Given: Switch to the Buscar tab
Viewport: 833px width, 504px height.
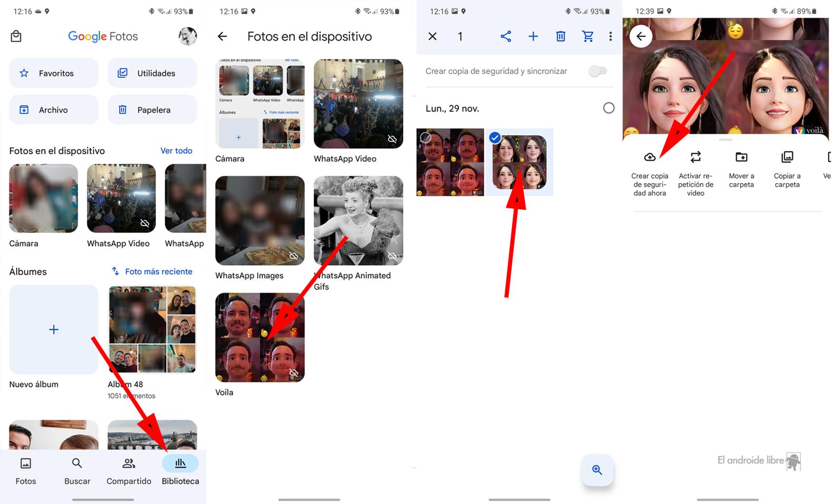Looking at the screenshot, I should click(77, 470).
